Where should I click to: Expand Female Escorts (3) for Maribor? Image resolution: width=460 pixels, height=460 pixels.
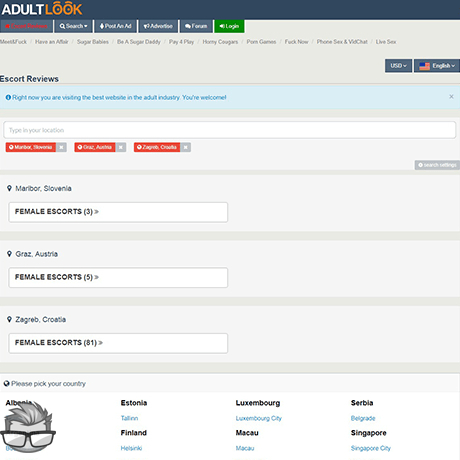point(118,212)
